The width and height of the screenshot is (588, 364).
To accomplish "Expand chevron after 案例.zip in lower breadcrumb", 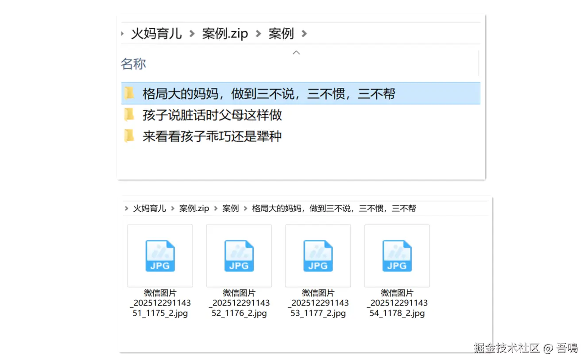I will (216, 208).
